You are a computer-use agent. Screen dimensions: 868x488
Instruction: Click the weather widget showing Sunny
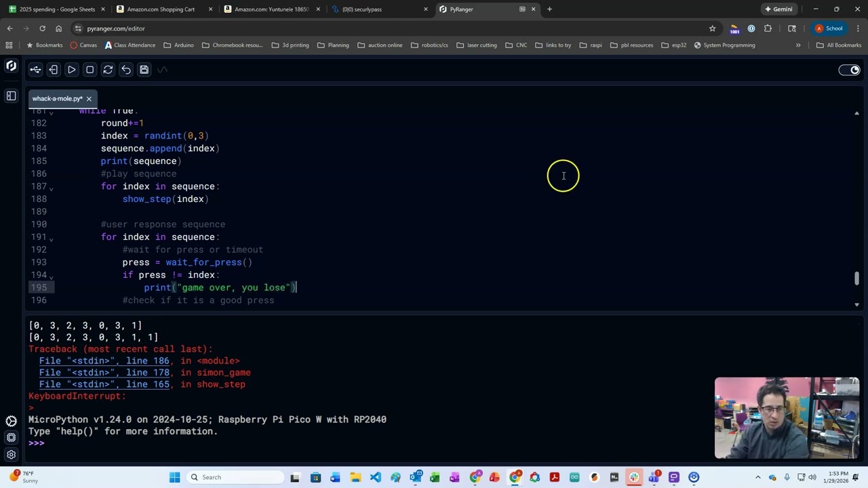[x=22, y=477]
